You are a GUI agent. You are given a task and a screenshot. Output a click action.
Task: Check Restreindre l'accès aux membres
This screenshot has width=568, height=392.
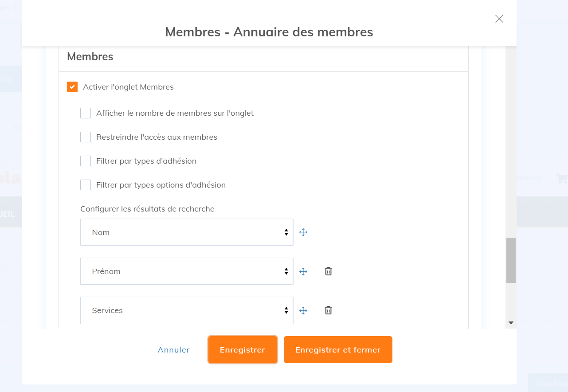tap(86, 137)
